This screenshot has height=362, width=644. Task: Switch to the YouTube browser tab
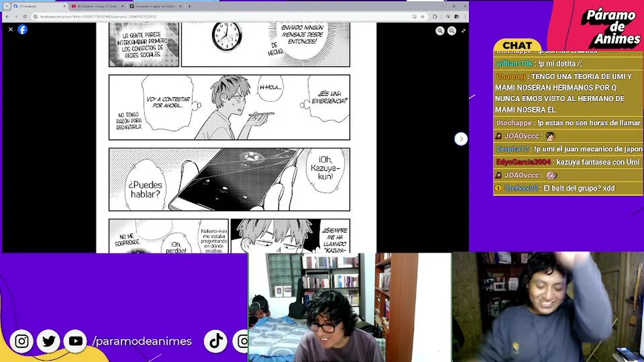98,6
